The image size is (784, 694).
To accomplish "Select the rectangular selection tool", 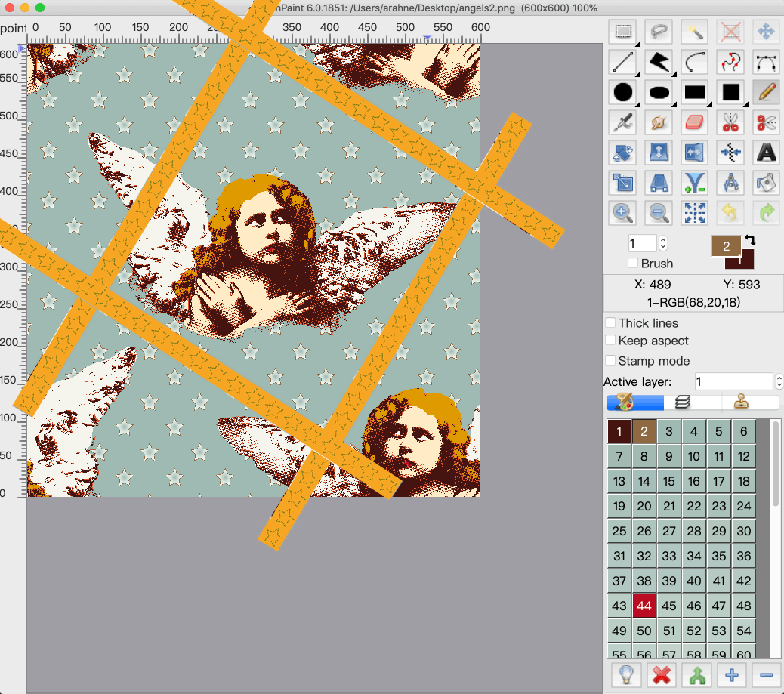I will (623, 32).
